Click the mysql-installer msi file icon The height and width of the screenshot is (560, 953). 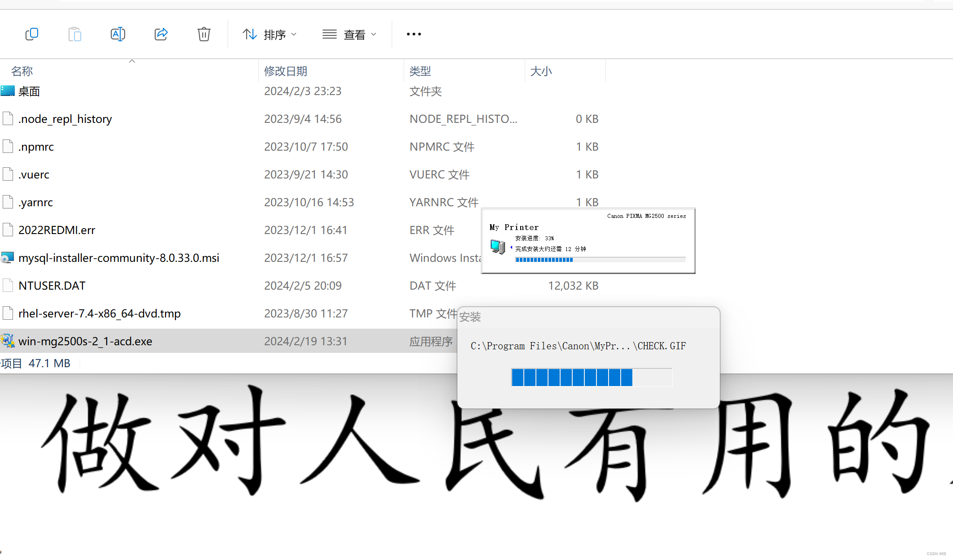tap(8, 258)
